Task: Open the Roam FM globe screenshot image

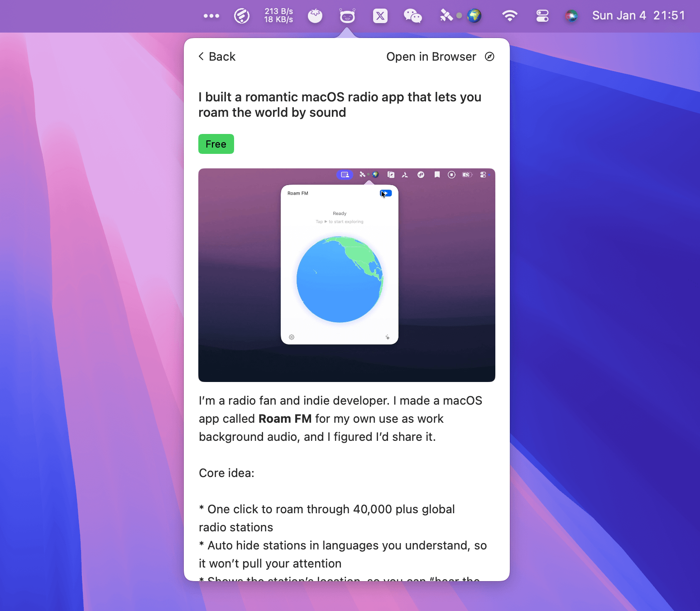Action: [x=346, y=275]
